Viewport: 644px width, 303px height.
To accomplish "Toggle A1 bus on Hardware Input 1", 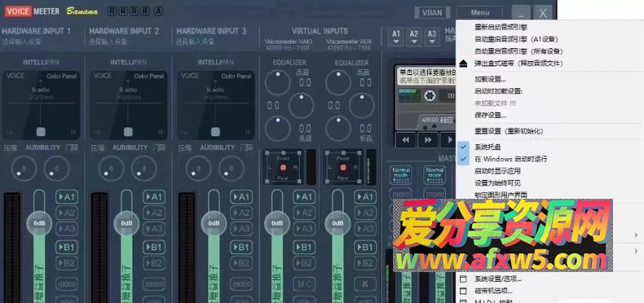I will tap(67, 197).
